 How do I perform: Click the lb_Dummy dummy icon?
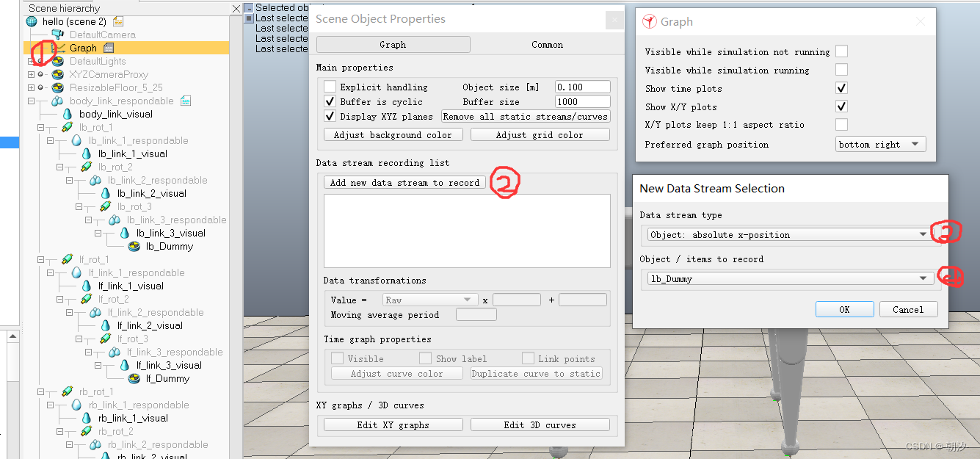point(135,246)
